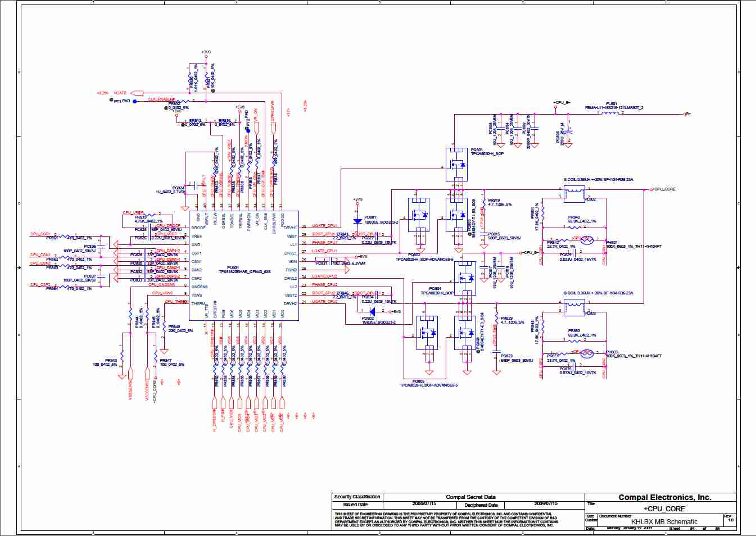
Task: Select the PR843 resistor label
Action: [x=111, y=361]
